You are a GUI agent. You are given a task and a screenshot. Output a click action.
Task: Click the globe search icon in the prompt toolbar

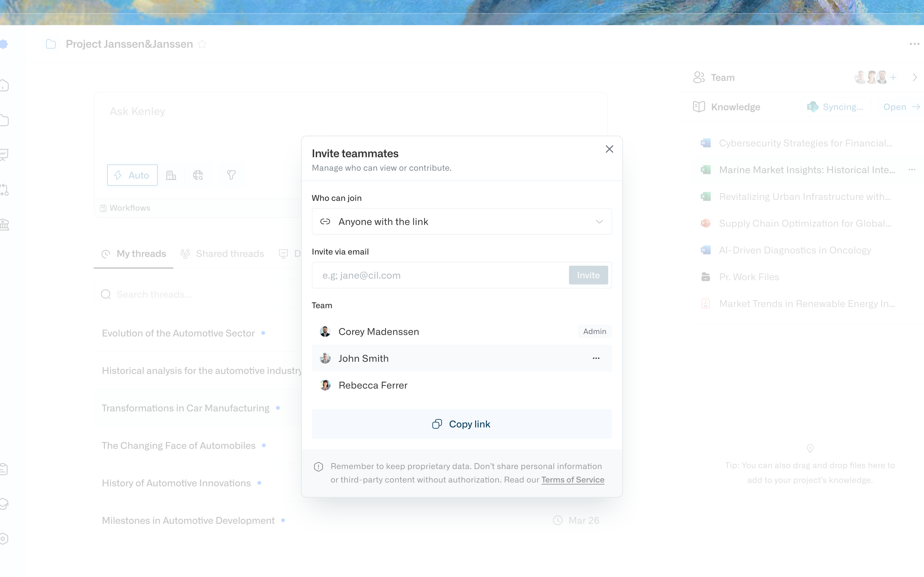coord(198,175)
